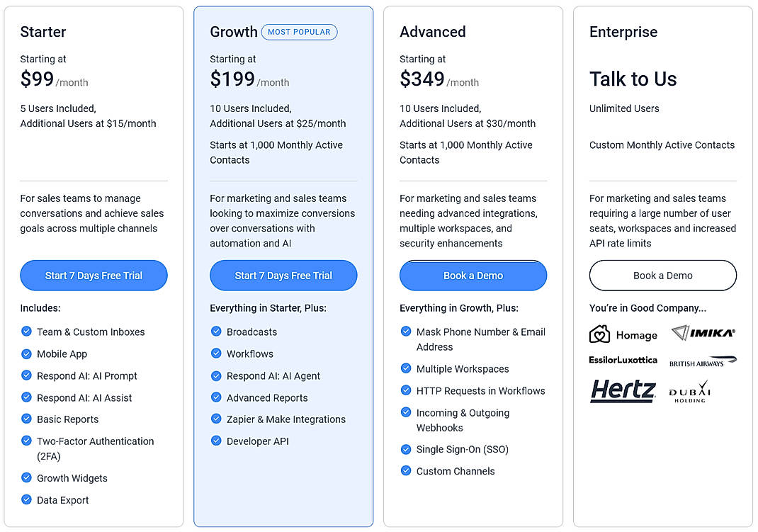The height and width of the screenshot is (532, 758).
Task: Click the checkmark icon beside Basic Reports
Action: [26, 419]
